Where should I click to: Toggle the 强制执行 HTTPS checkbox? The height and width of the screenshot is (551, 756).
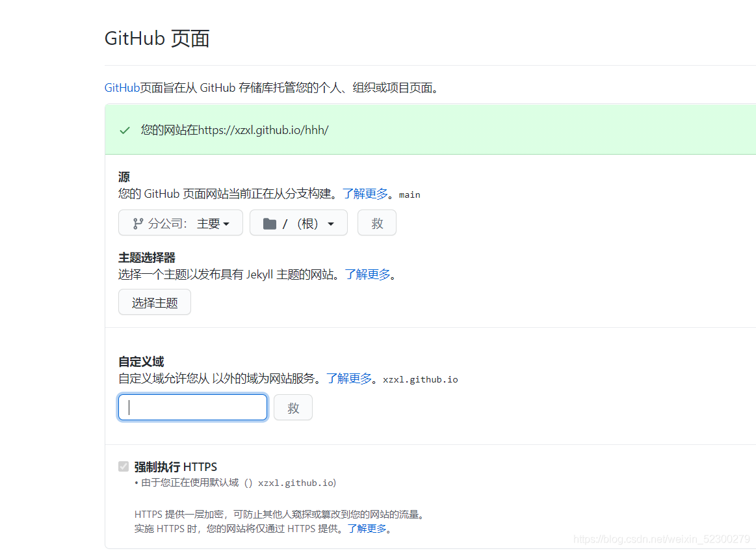click(124, 466)
